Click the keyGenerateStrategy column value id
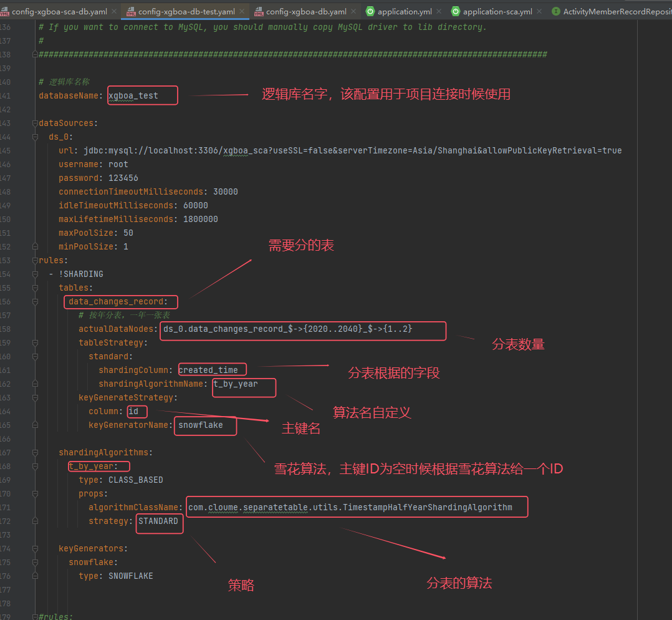The image size is (672, 620). coord(133,412)
